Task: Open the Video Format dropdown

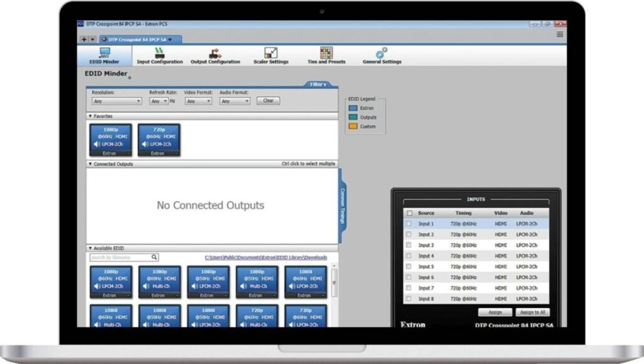Action: click(x=198, y=101)
